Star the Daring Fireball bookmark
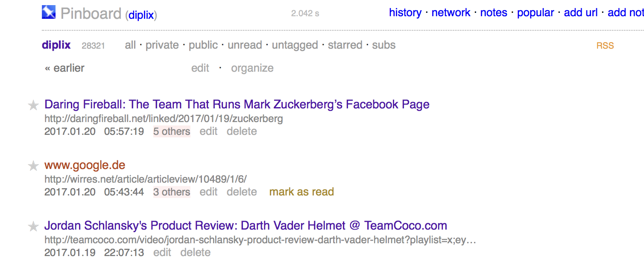 pos(33,105)
